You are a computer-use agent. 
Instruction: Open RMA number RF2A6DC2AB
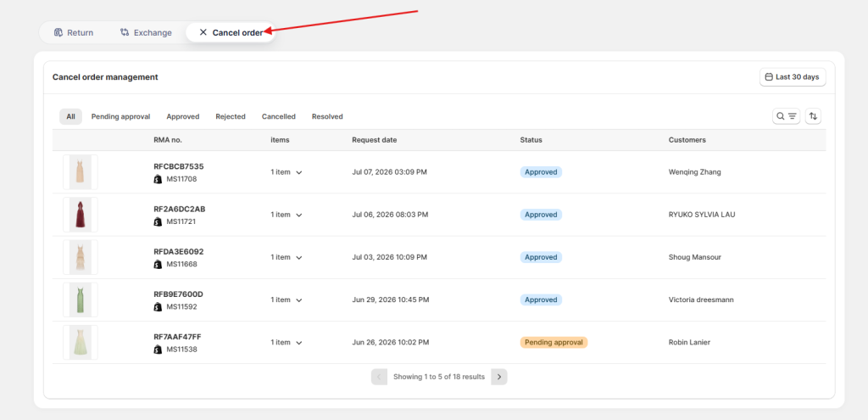click(180, 209)
